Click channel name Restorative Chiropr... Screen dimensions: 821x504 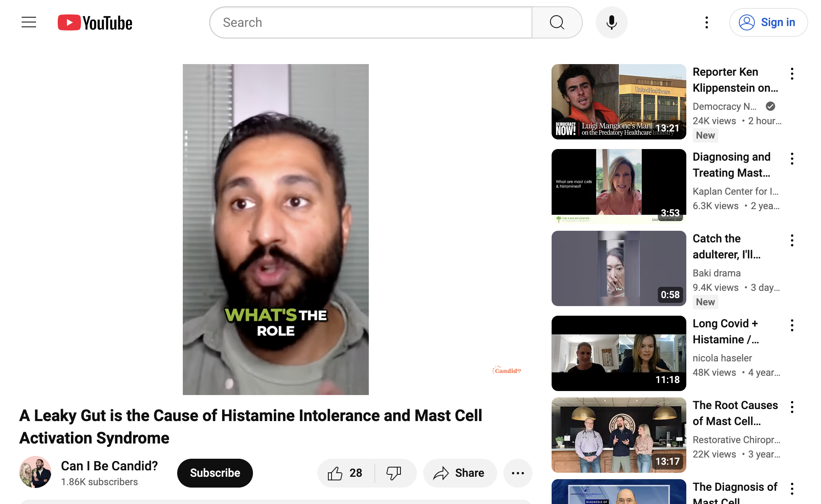[736, 439]
